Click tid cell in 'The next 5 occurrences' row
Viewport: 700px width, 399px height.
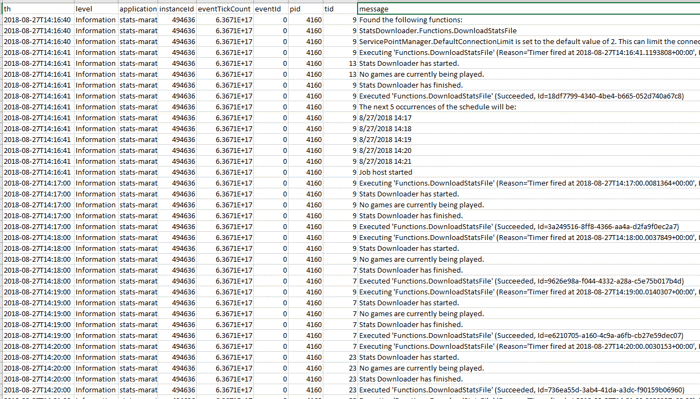(340, 107)
